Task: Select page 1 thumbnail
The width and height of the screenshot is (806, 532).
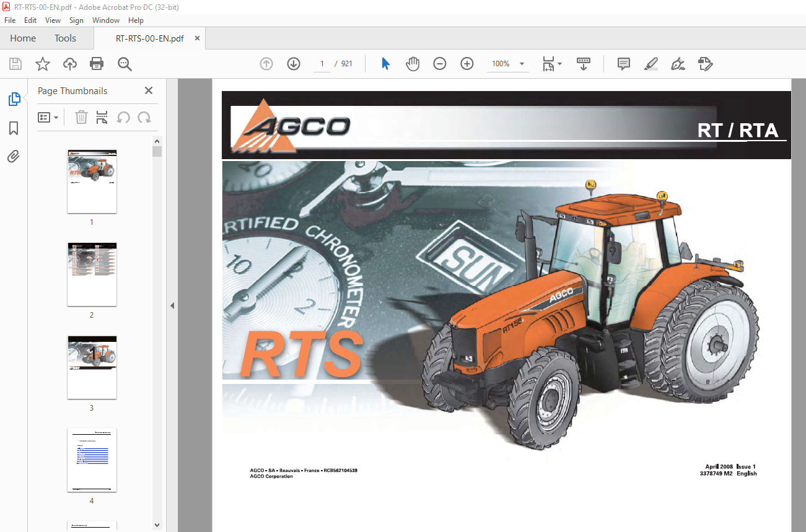Action: point(92,181)
